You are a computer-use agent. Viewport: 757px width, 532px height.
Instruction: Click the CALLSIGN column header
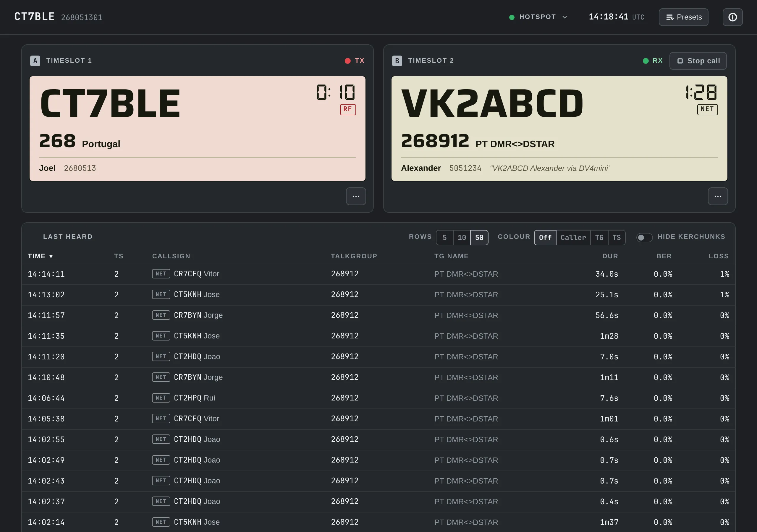tap(171, 256)
